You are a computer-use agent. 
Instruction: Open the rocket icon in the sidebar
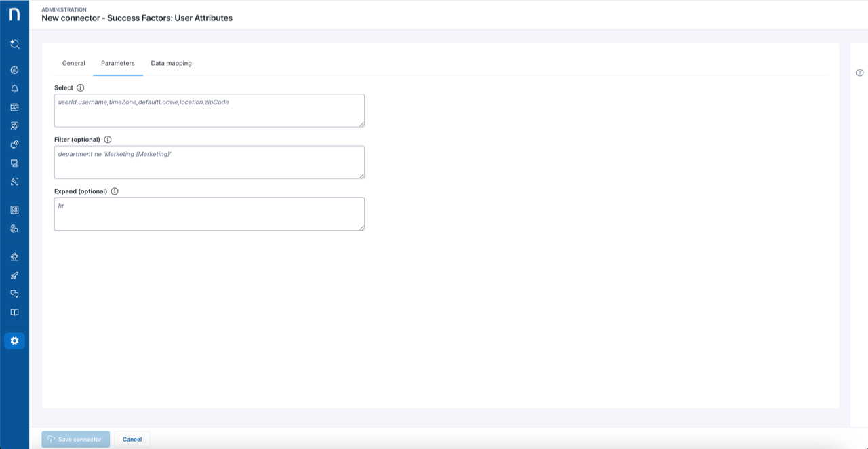14,275
